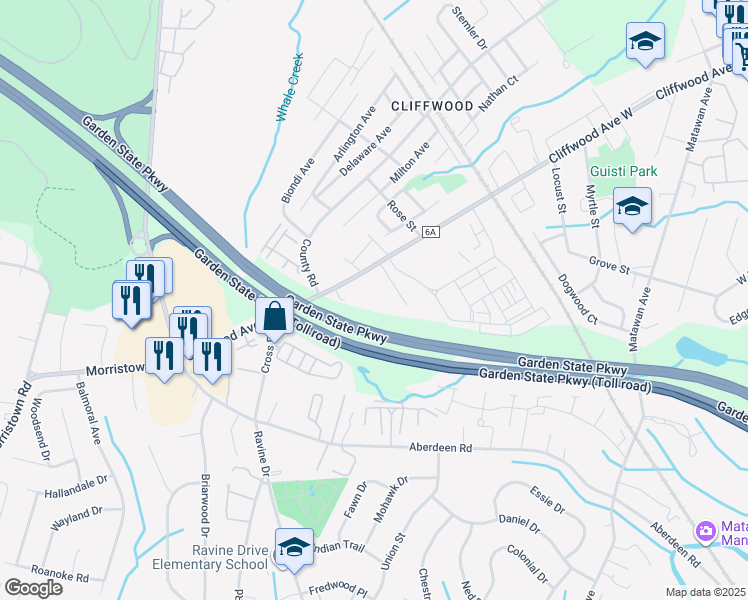748x600 pixels.
Task: Click the leftmost restaurant fork-and-knife marker
Action: (132, 301)
